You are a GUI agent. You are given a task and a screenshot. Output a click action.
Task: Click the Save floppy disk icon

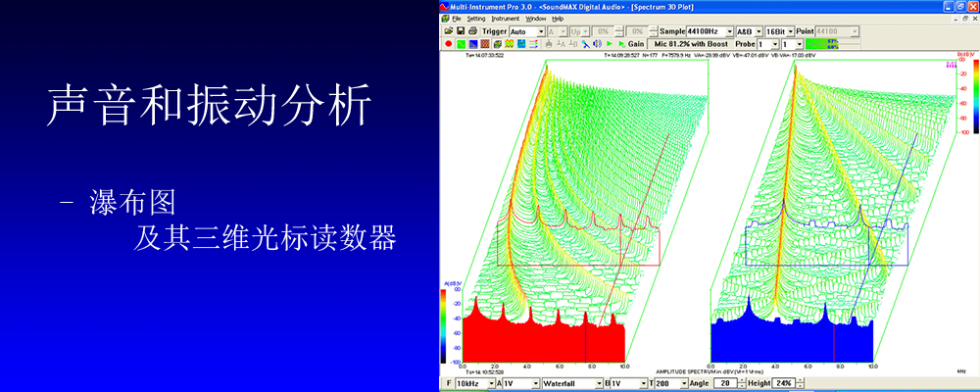(461, 30)
